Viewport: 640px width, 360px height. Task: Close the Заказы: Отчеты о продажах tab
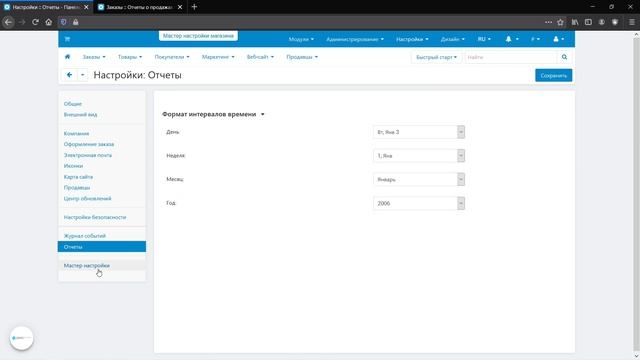(180, 7)
